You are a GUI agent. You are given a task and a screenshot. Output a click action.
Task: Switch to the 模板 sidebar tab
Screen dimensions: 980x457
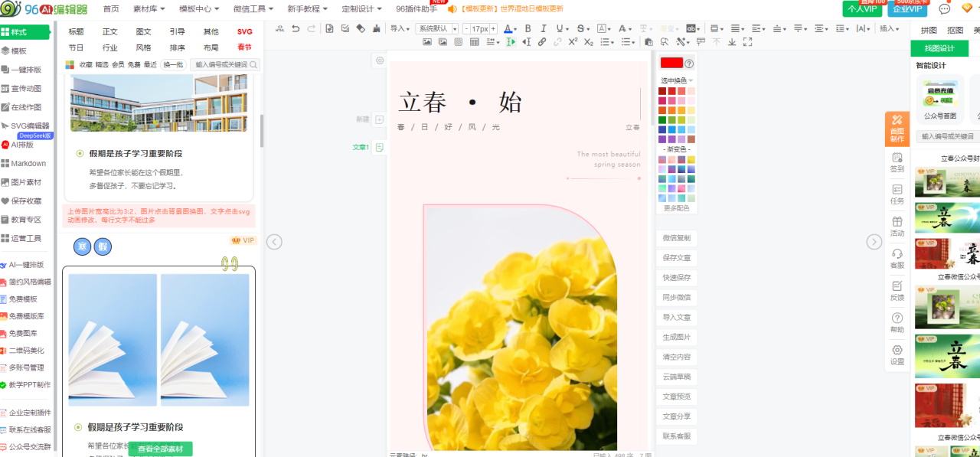[x=18, y=51]
